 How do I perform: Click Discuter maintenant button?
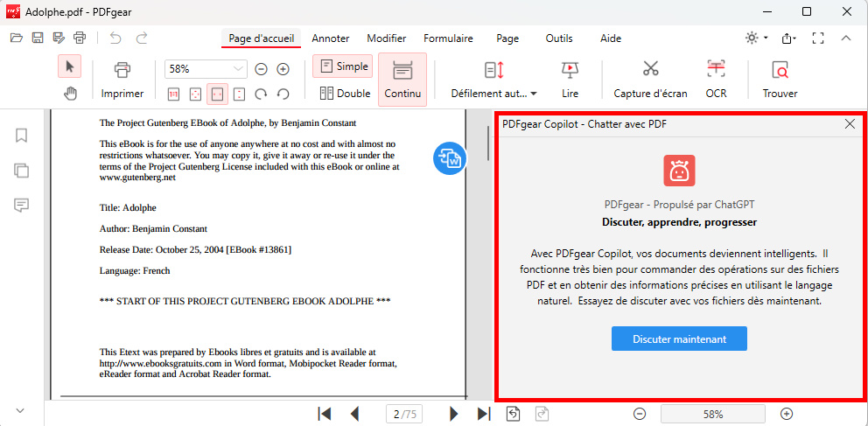(679, 339)
